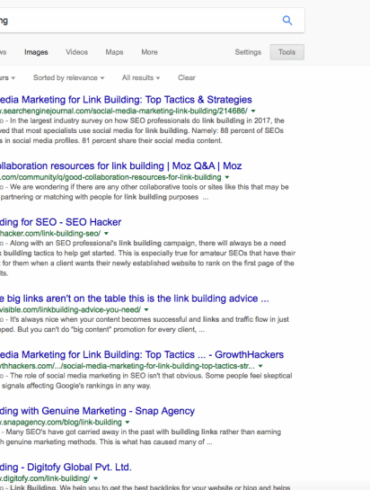Click snippet starting 'Along with an SEO professional's'
The height and width of the screenshot is (490, 370).
tap(148, 258)
